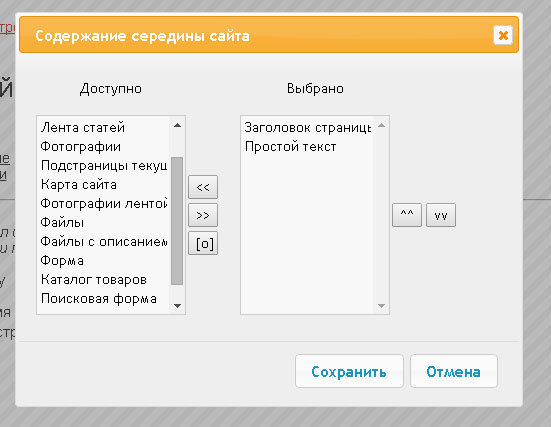The width and height of the screenshot is (551, 427).
Task: Close the dialog with the orange X
Action: point(503,35)
